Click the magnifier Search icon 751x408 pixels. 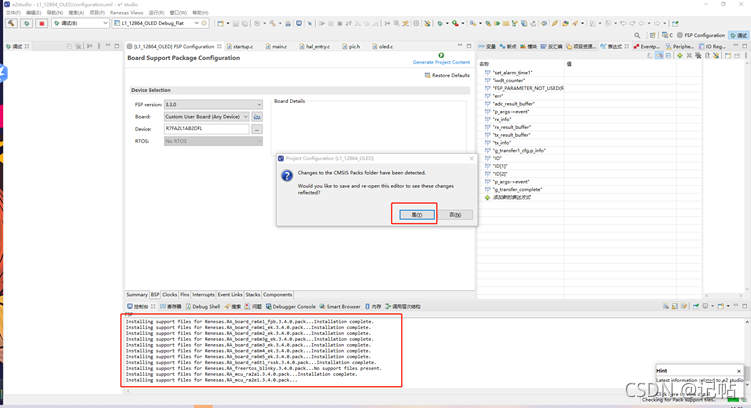[x=637, y=35]
